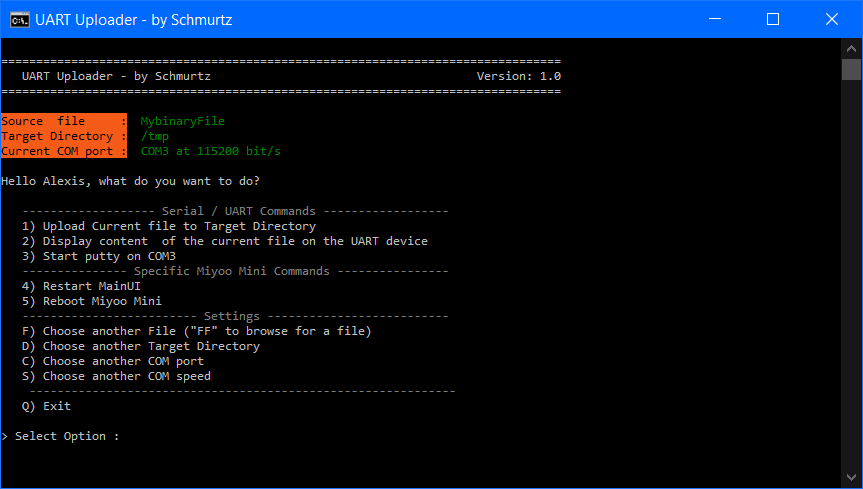Click option F 'Choose another File'
The height and width of the screenshot is (489, 863).
197,331
